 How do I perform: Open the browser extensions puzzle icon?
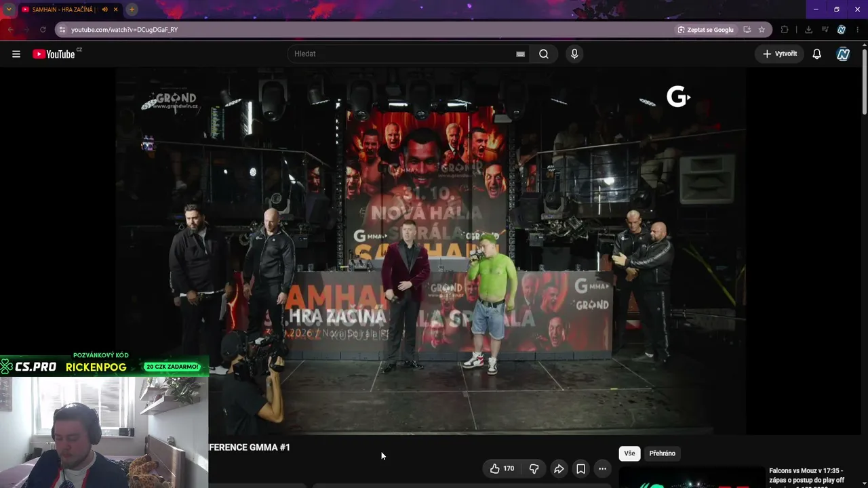pos(785,30)
